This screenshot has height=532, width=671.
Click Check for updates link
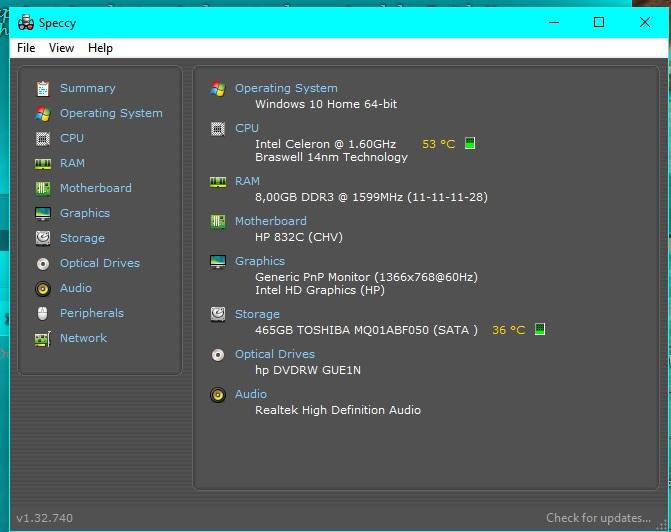point(598,518)
